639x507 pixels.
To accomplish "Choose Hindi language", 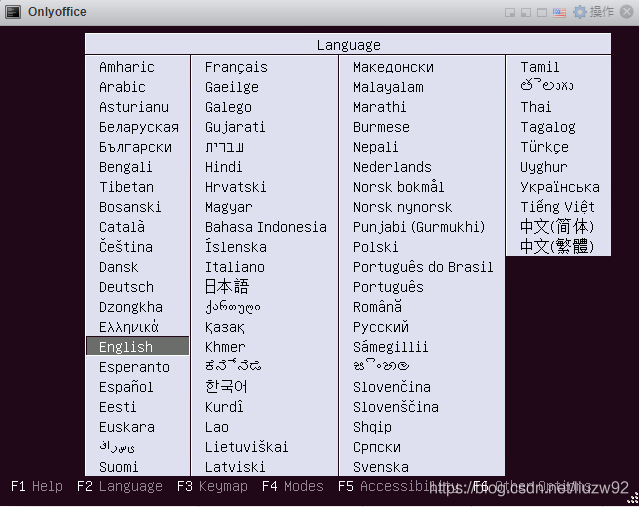I will tap(223, 167).
